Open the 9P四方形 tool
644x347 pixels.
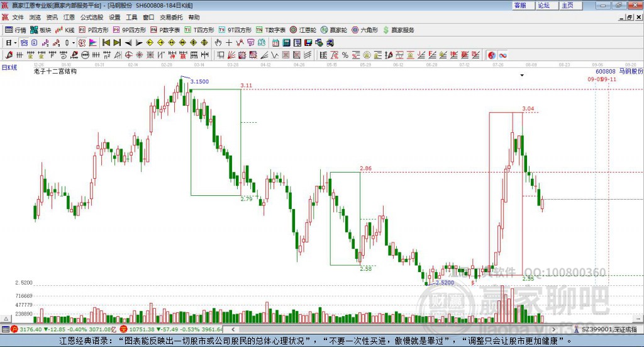coord(130,30)
